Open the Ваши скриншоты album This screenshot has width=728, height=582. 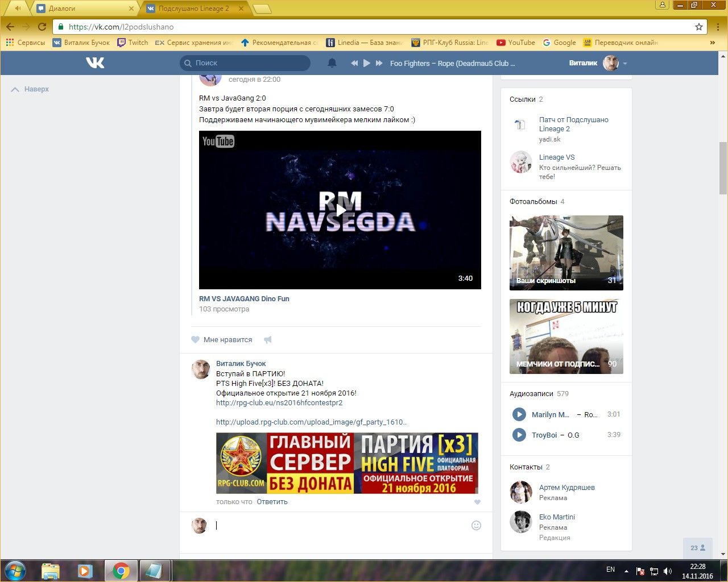coord(566,253)
